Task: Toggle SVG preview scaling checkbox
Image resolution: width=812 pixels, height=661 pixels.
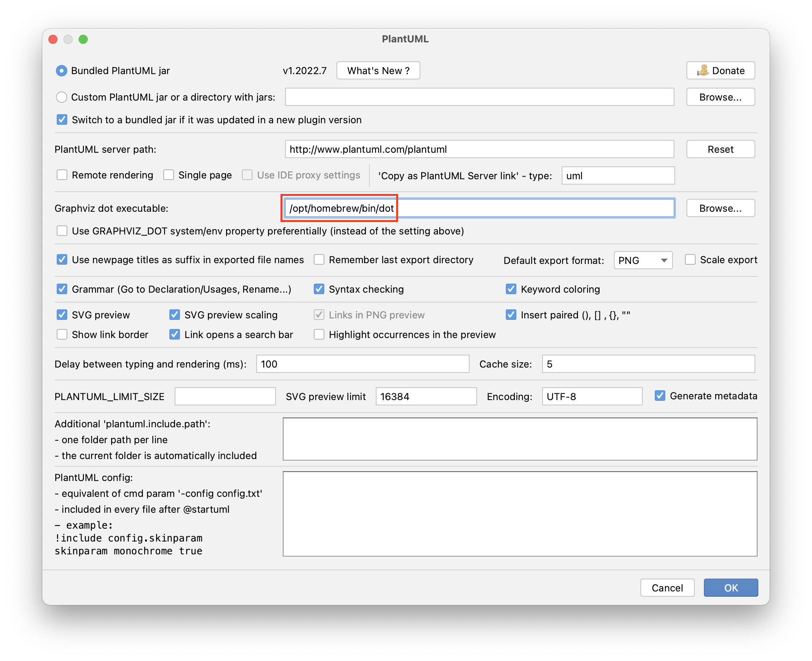Action: 174,315
